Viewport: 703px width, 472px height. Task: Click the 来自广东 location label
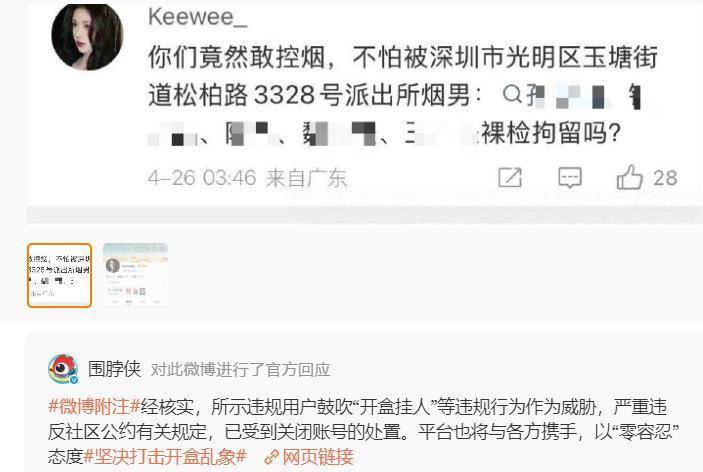307,178
